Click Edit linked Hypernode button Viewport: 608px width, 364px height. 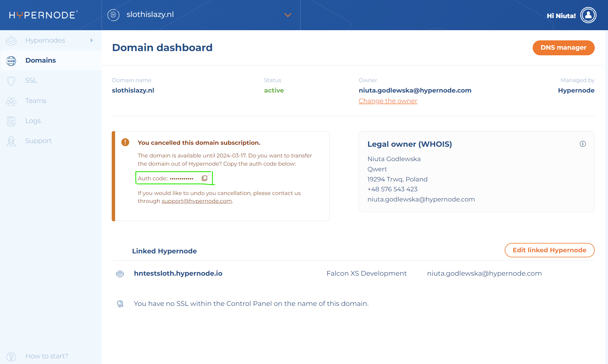[x=550, y=250]
